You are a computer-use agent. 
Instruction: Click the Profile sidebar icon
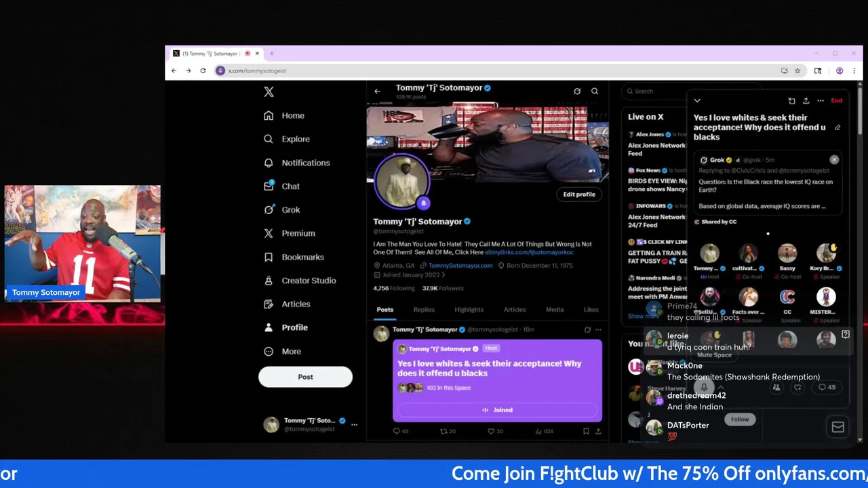269,327
